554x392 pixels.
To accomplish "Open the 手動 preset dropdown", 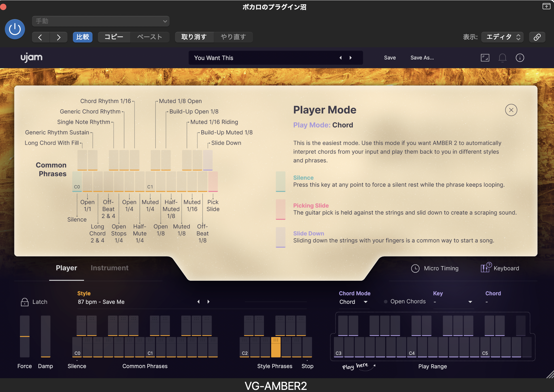I will point(101,21).
